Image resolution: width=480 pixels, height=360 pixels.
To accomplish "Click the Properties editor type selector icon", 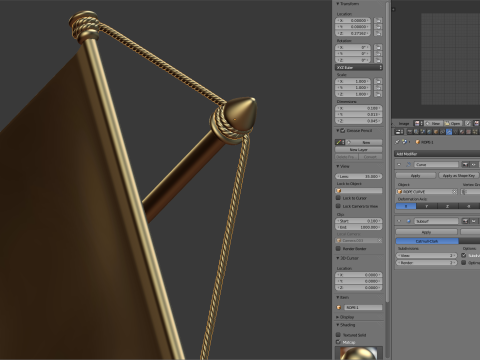I will (399, 132).
